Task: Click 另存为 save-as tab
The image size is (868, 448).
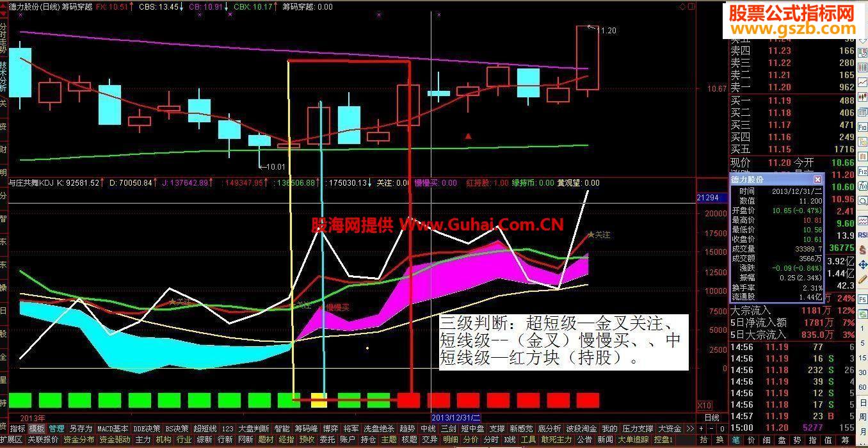Action: pyautogui.click(x=81, y=429)
